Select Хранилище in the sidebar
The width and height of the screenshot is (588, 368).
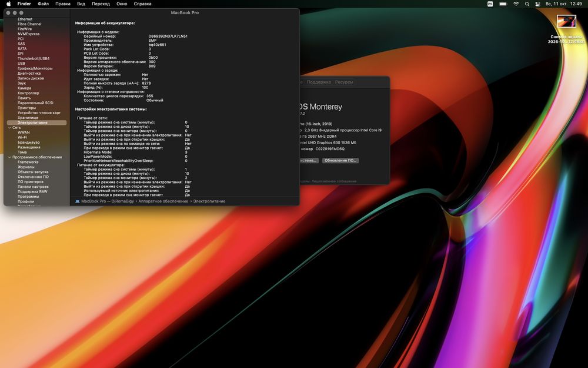28,118
